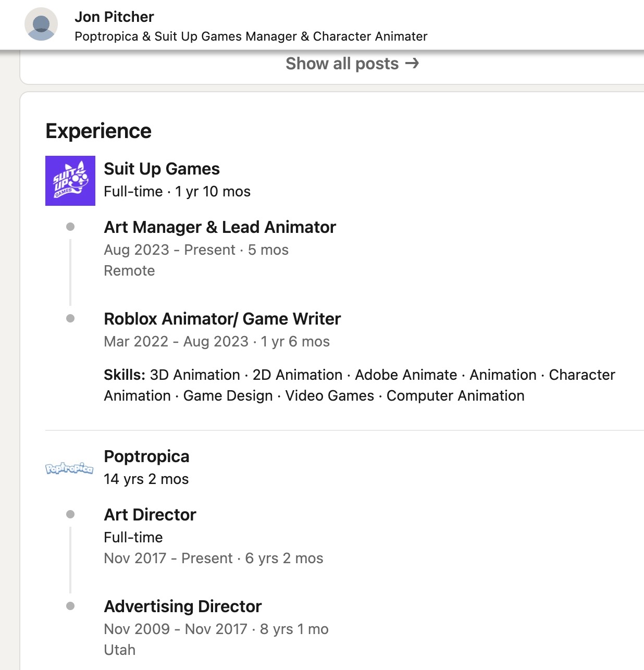
Task: Click the Suit Up Games company logo
Action: [x=70, y=179]
